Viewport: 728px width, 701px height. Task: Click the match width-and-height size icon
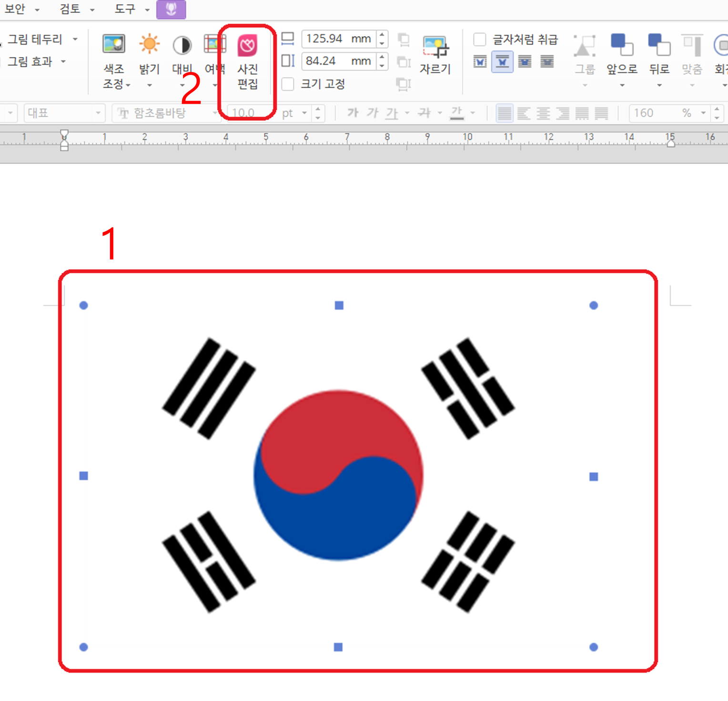pyautogui.click(x=404, y=84)
